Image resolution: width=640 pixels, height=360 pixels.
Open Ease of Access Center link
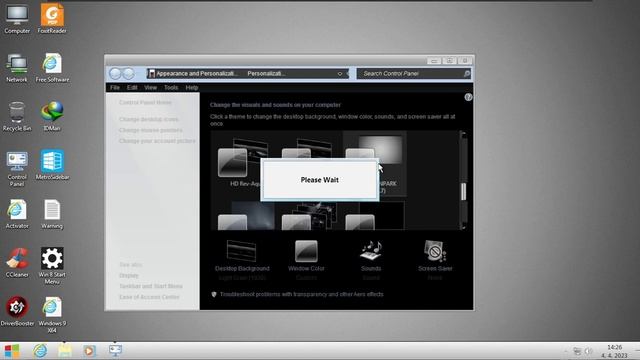(149, 297)
